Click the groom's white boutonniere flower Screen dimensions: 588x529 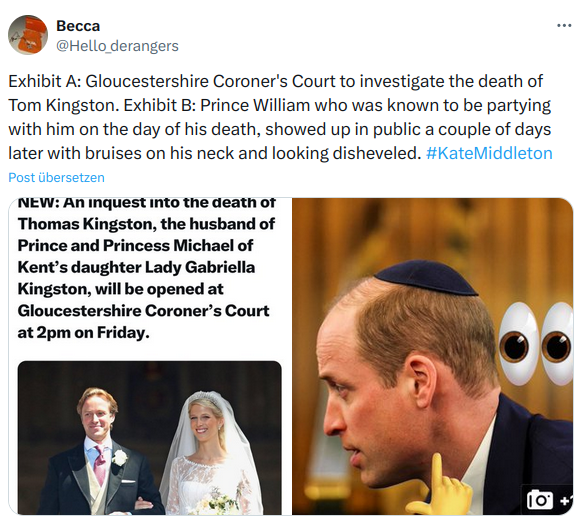click(120, 457)
